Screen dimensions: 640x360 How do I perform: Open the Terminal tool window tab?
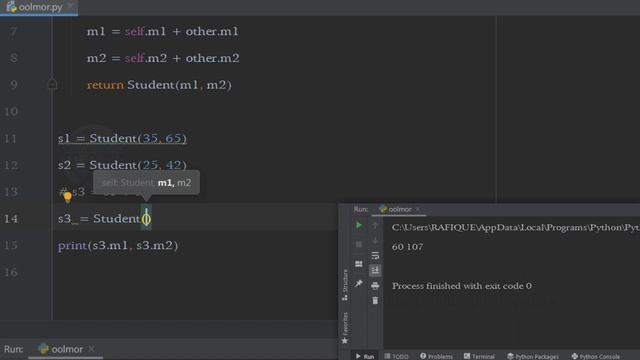(x=479, y=356)
